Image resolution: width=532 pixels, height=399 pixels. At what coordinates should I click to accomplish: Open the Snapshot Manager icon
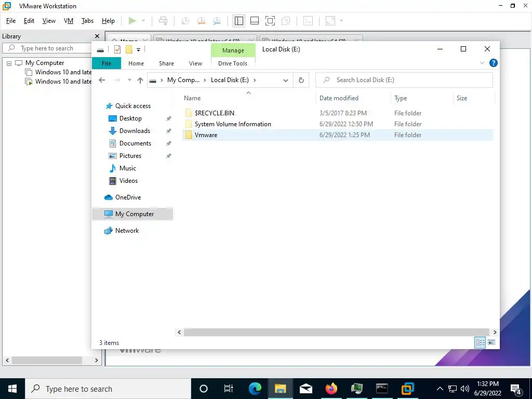[217, 21]
